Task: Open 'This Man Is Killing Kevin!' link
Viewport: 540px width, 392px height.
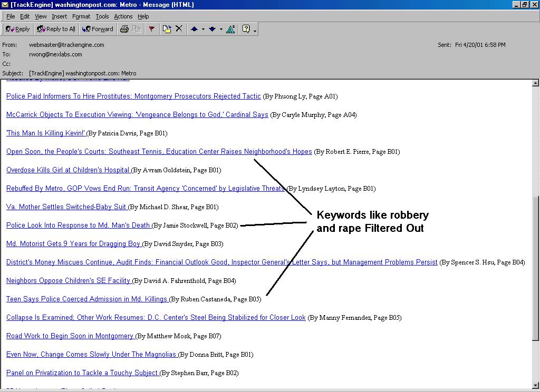Action: coord(46,133)
